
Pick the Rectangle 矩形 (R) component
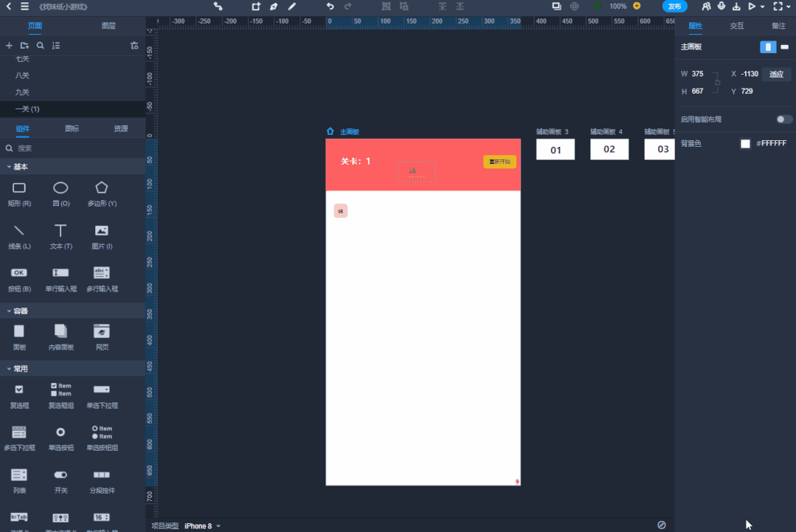coord(19,194)
